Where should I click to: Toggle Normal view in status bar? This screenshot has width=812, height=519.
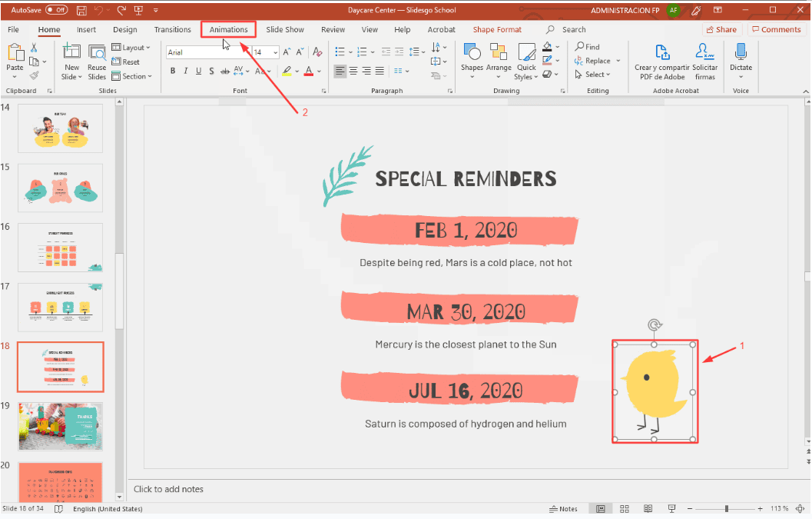[x=601, y=509]
